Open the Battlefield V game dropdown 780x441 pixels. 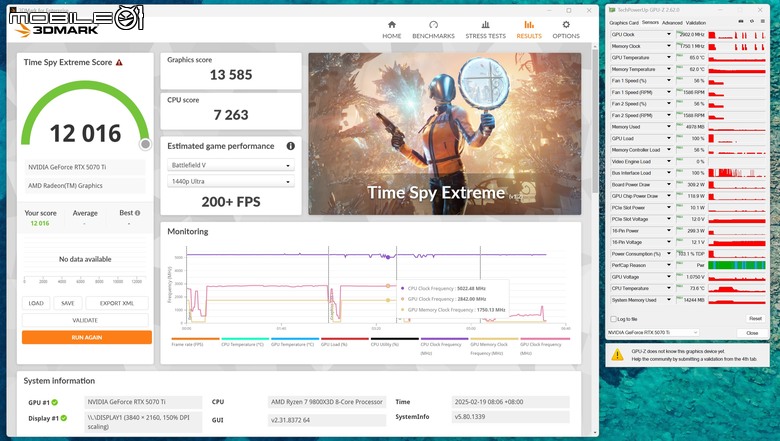coord(230,165)
